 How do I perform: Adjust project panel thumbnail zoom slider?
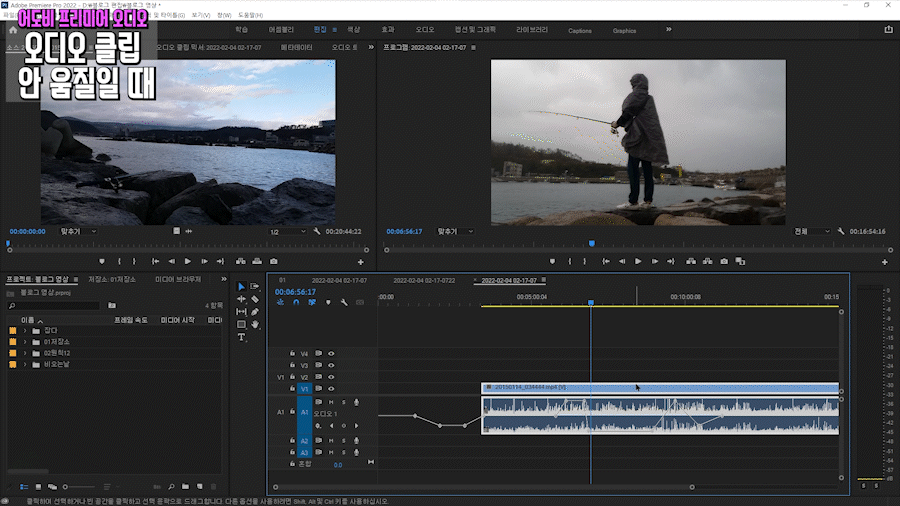[78, 486]
